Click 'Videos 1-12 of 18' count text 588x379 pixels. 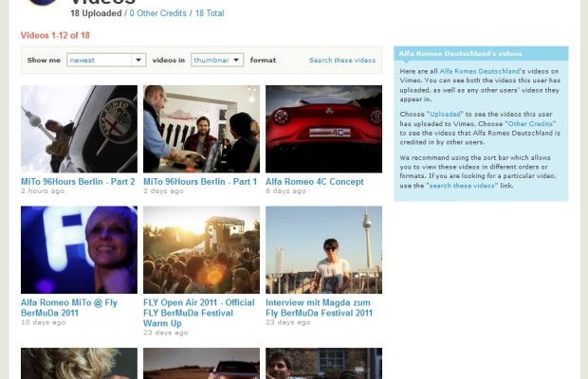coord(55,35)
